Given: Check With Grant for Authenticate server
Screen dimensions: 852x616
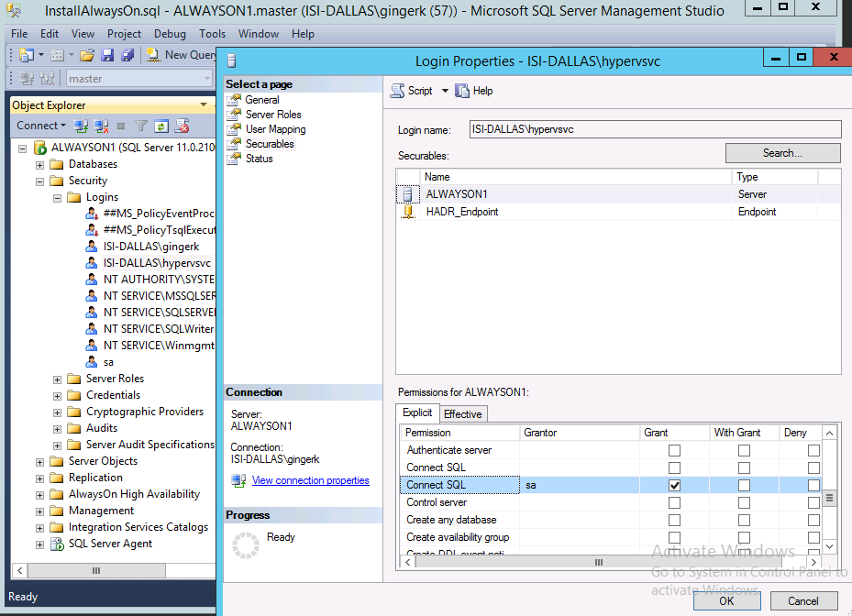Looking at the screenshot, I should (x=744, y=450).
